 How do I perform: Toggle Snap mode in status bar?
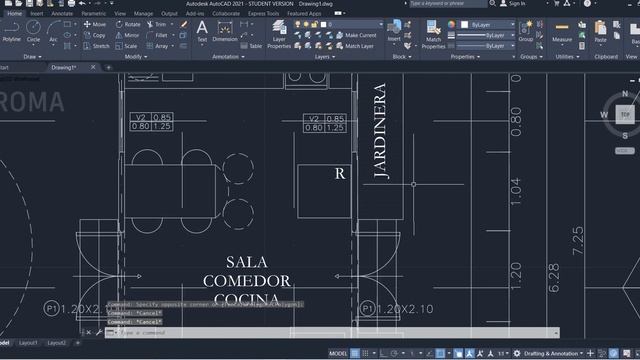point(366,353)
